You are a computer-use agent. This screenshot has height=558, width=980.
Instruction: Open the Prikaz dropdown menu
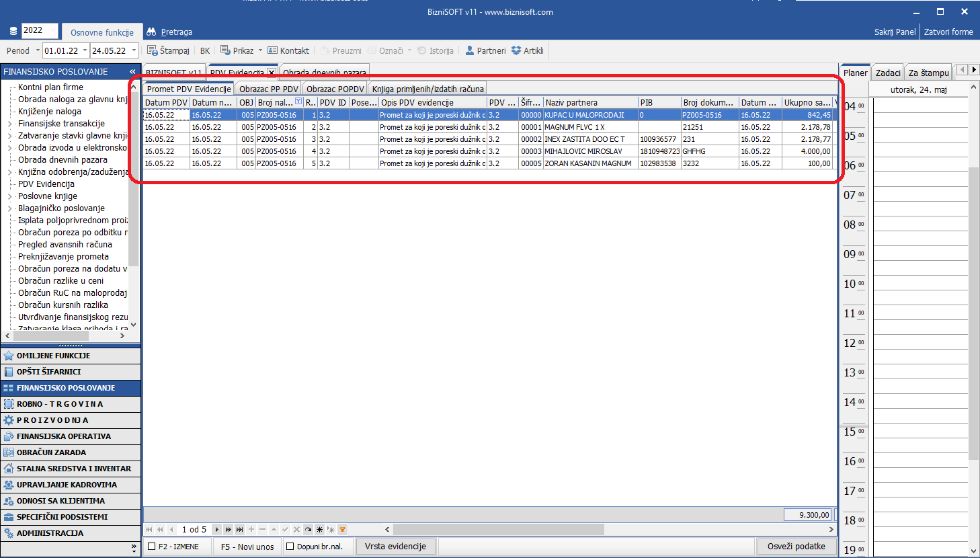[260, 50]
